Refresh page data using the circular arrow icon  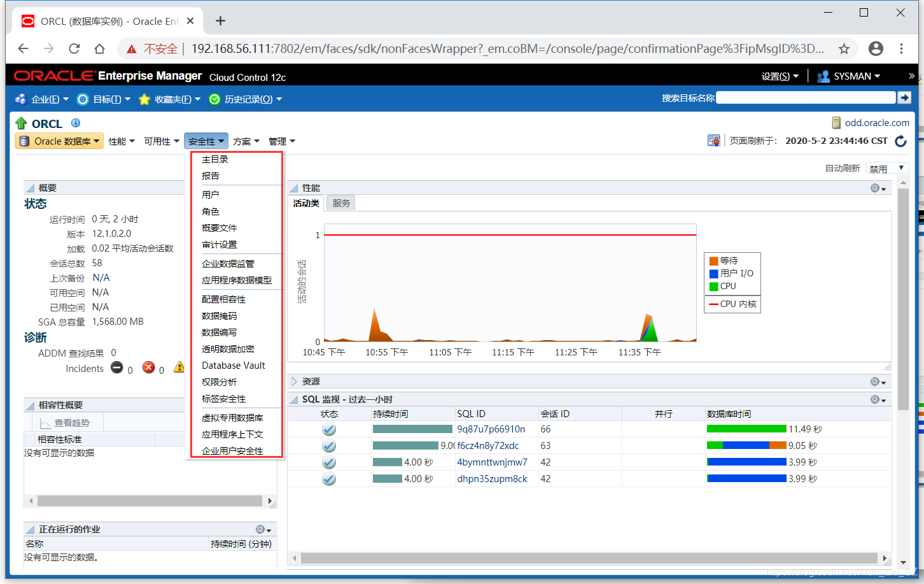click(900, 141)
